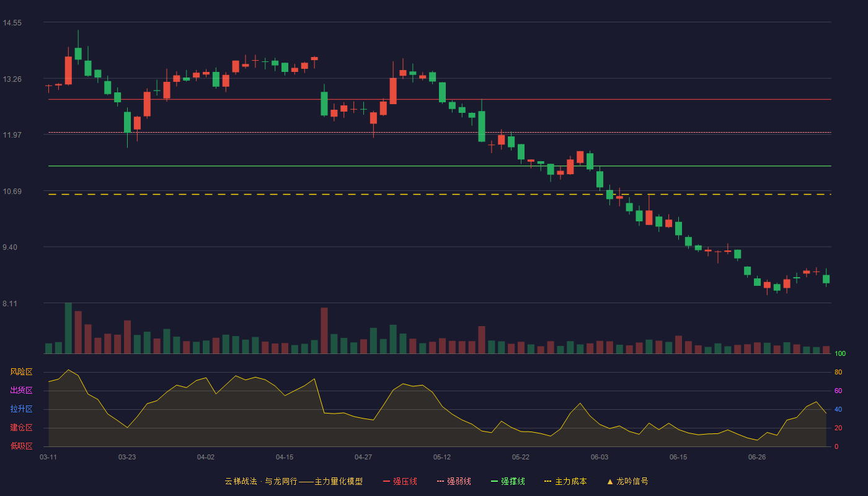
Task: Click the 80 indicator axis value
Action: click(838, 372)
